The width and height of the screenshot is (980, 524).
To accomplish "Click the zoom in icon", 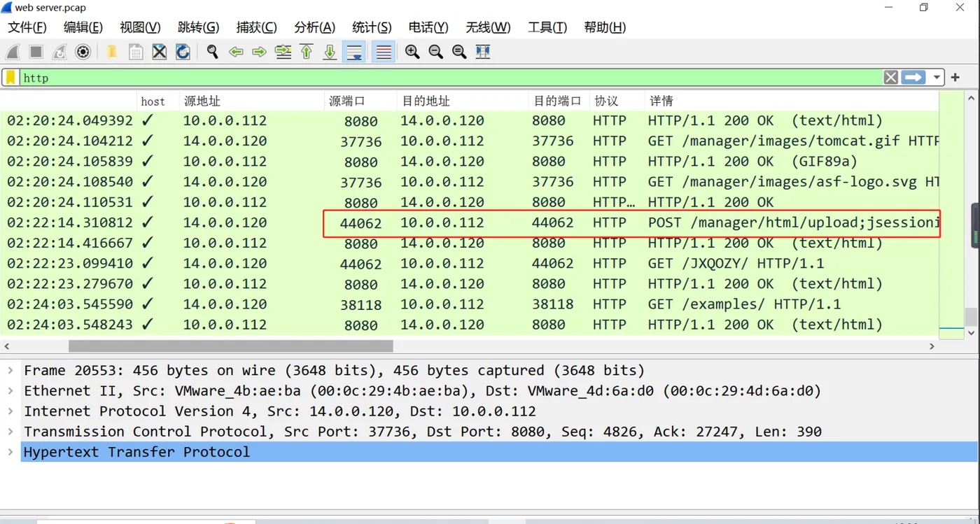I will [412, 52].
